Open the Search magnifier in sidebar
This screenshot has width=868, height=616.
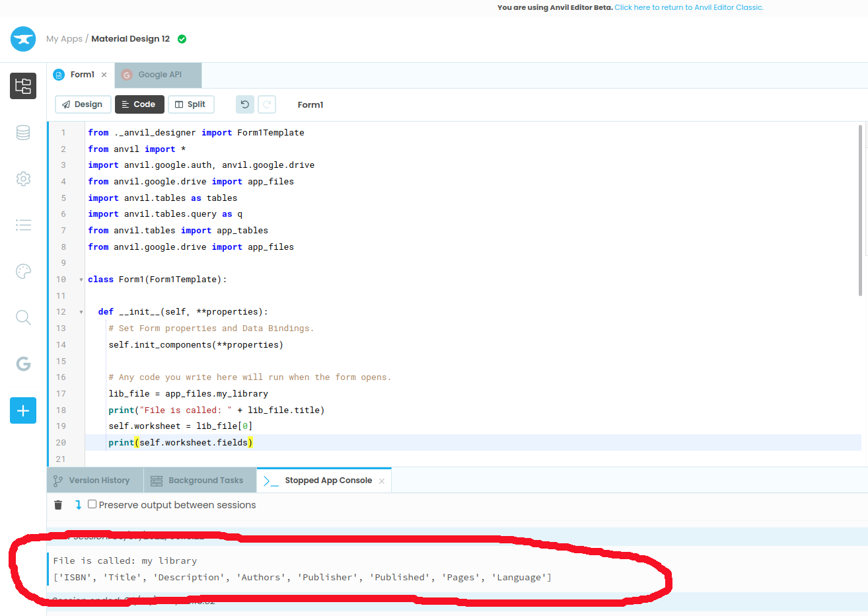(23, 318)
